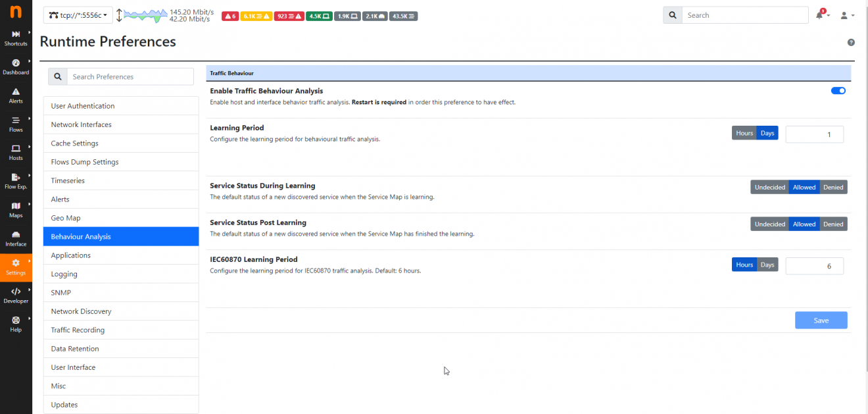
Task: Switch to the Network Discovery preferences section
Action: (x=83, y=311)
